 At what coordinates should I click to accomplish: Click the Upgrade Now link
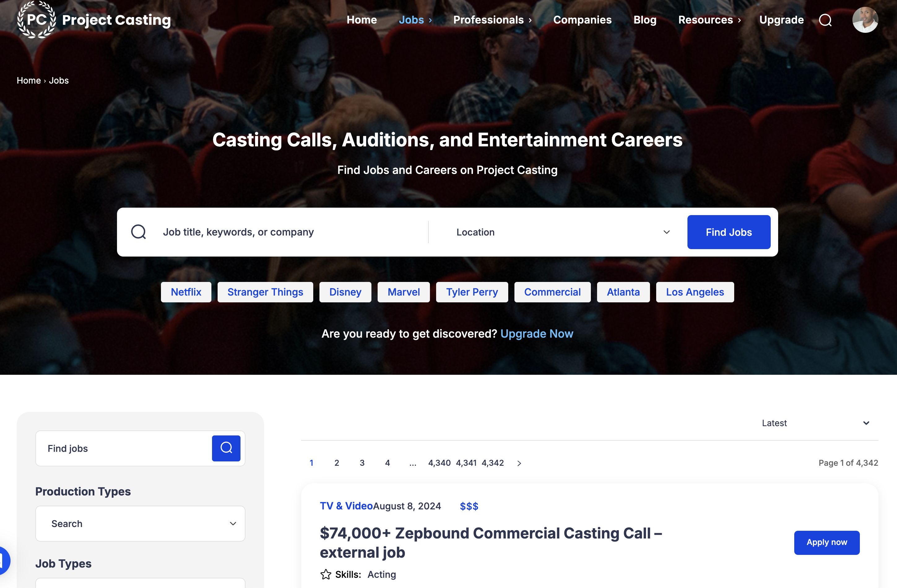tap(536, 334)
